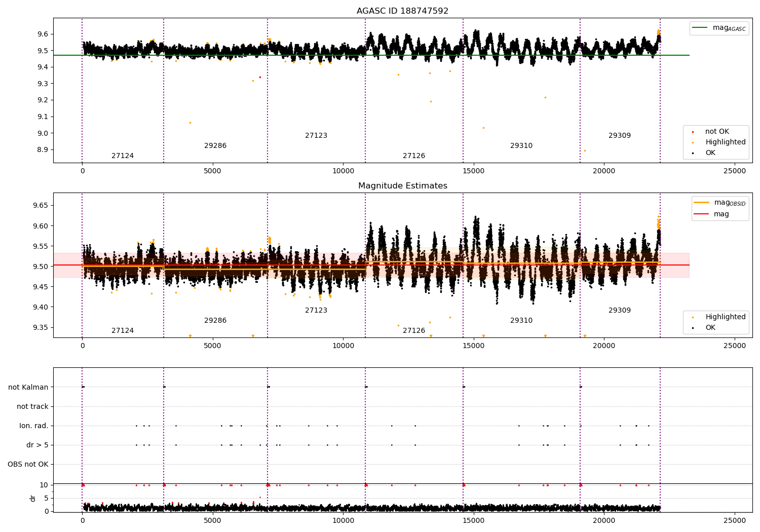Click the 10 tick on the dr axis
The height and width of the screenshot is (532, 760).
point(44,485)
